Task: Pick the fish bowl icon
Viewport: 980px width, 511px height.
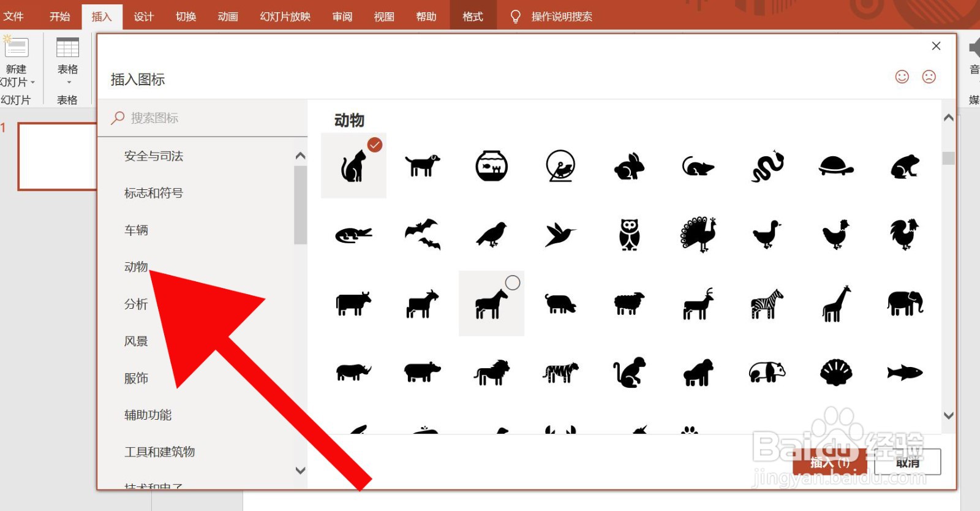Action: [x=491, y=165]
